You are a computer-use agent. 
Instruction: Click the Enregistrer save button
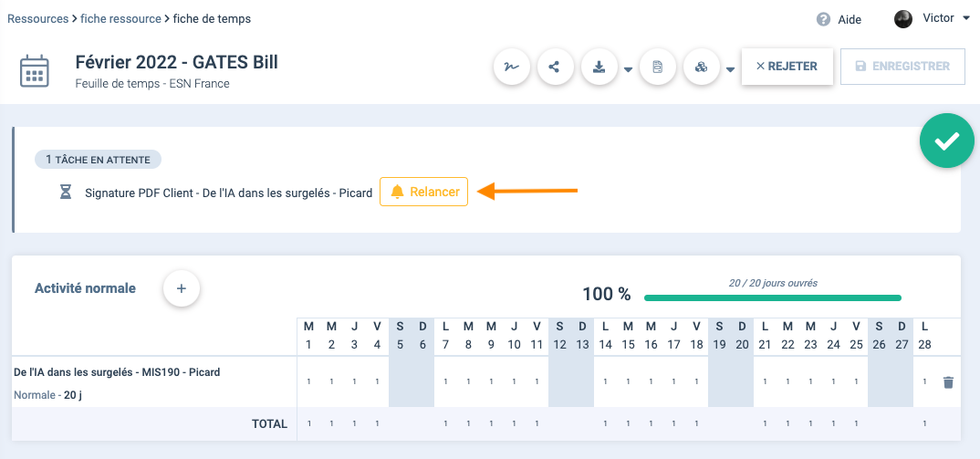click(x=902, y=67)
